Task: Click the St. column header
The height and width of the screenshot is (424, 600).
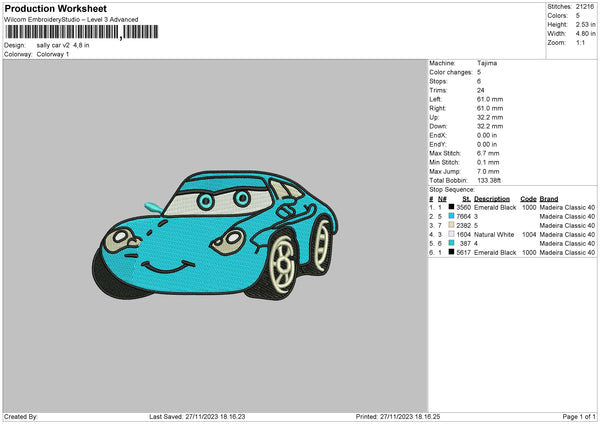Action: point(466,198)
